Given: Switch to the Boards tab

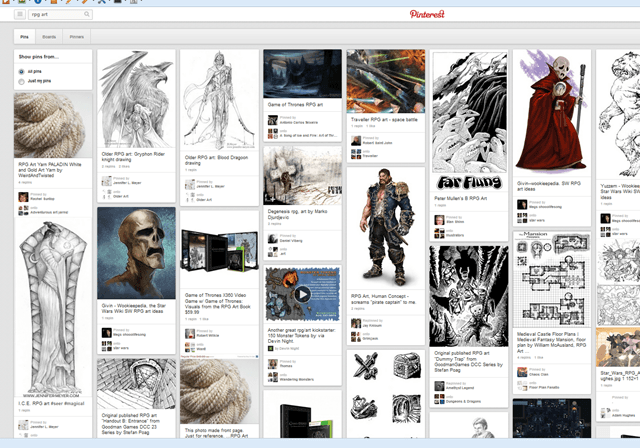Looking at the screenshot, I should [49, 37].
